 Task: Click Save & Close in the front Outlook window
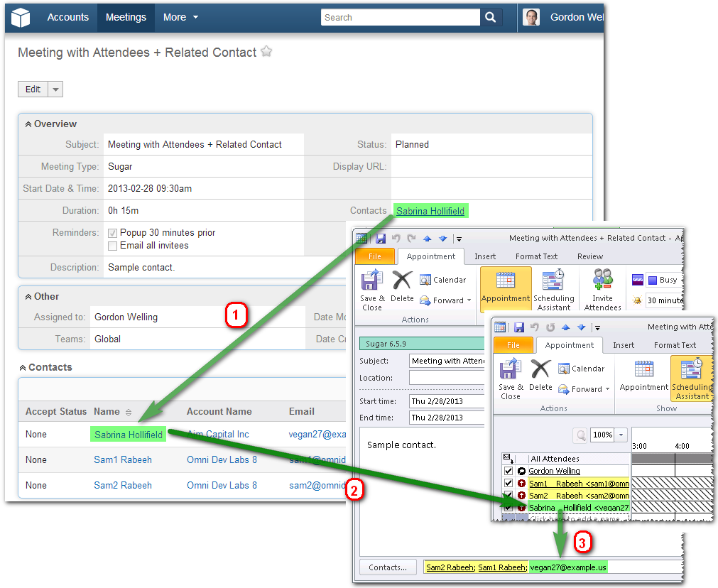[x=511, y=379]
